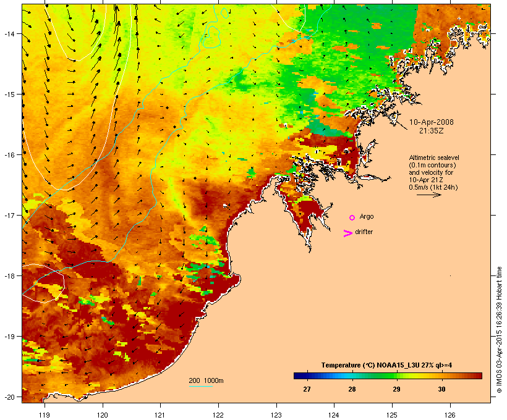Click the longitude axis label '122'
The width and height of the screenshot is (507, 420).
218,415
